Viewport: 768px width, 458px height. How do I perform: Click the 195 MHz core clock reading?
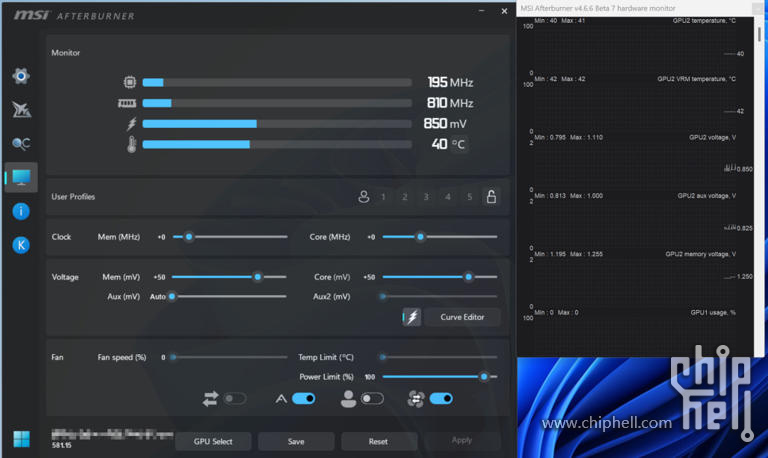(x=450, y=82)
